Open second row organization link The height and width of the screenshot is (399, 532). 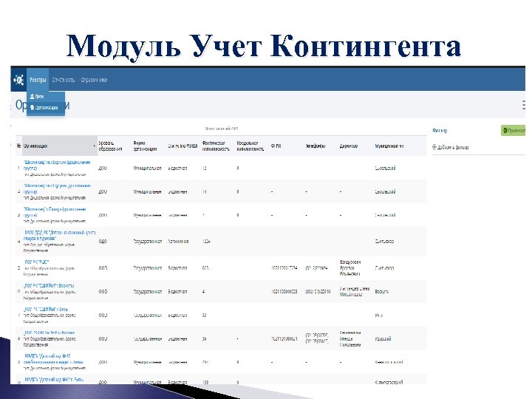[57, 188]
